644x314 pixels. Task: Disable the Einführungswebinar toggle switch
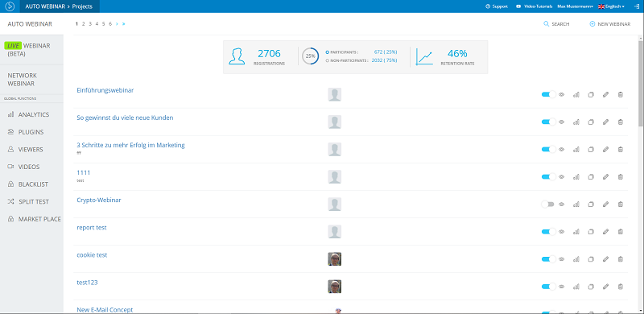pos(548,94)
